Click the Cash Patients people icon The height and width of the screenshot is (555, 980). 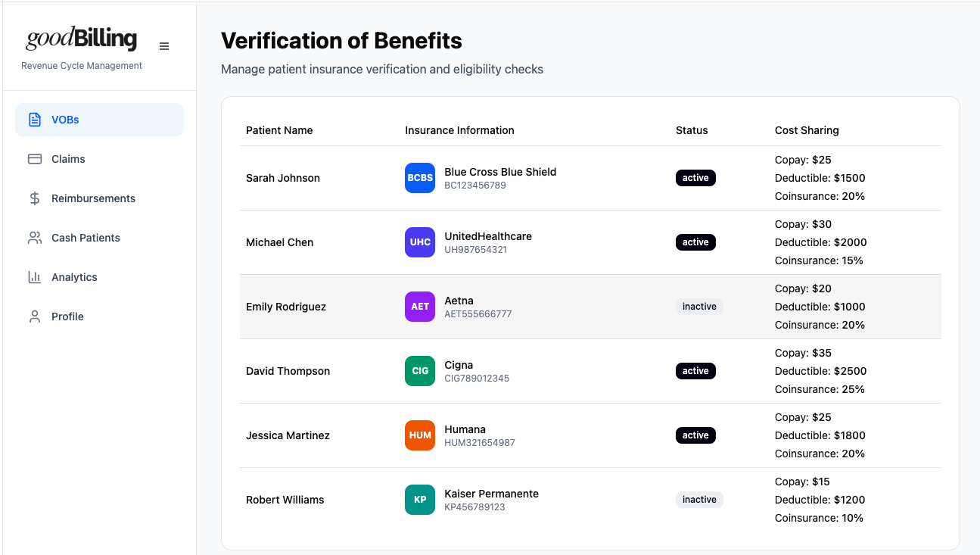click(35, 238)
